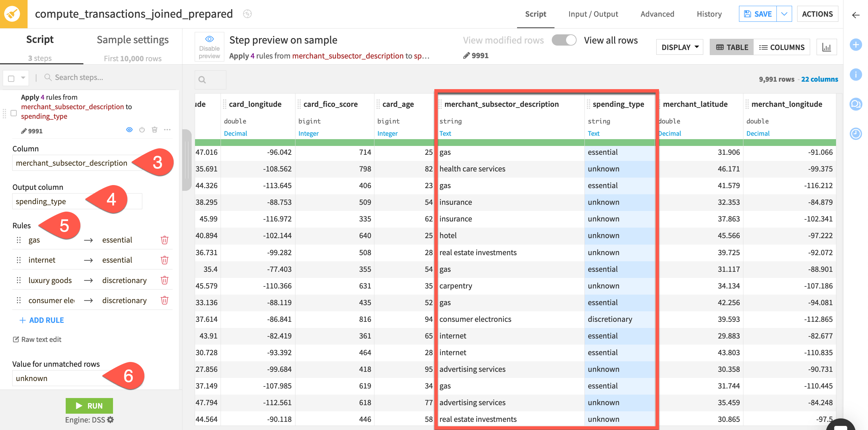Toggle the eye preview icon on step
This screenshot has width=868, height=430.
[129, 130]
